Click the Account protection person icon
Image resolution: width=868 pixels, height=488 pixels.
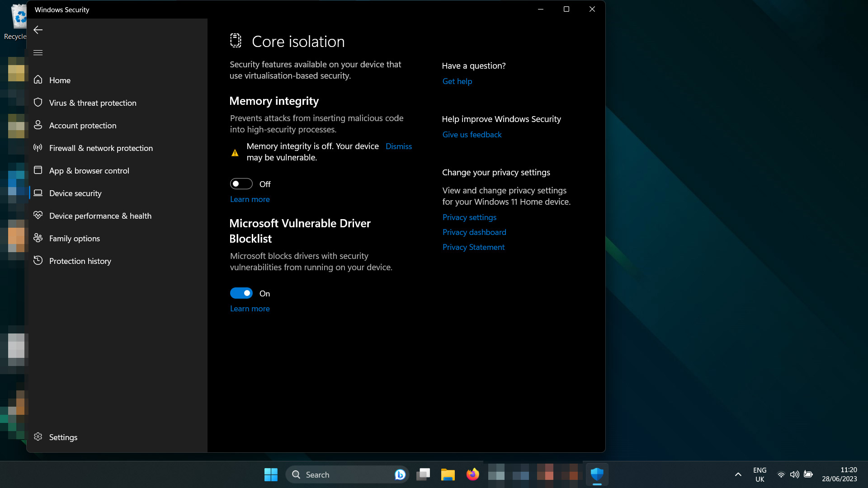(x=38, y=125)
